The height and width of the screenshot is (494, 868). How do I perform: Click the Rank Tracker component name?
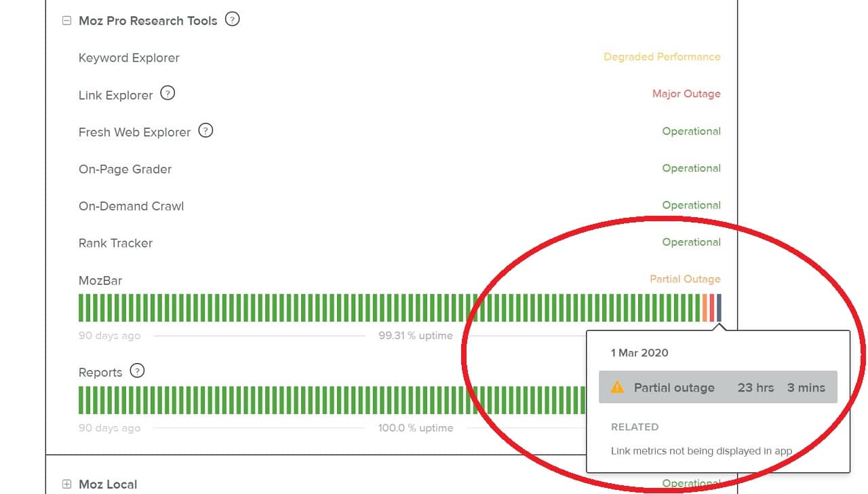click(x=115, y=243)
